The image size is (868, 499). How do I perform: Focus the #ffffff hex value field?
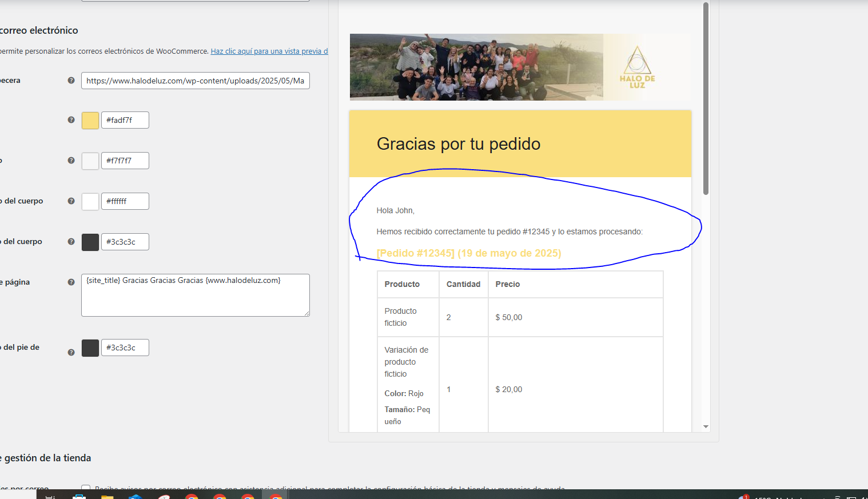125,201
